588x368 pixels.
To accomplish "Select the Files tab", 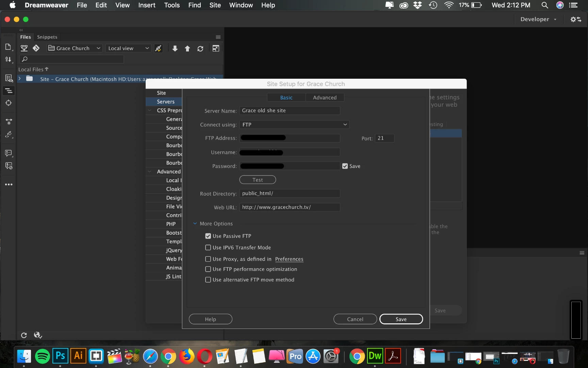I will 26,37.
